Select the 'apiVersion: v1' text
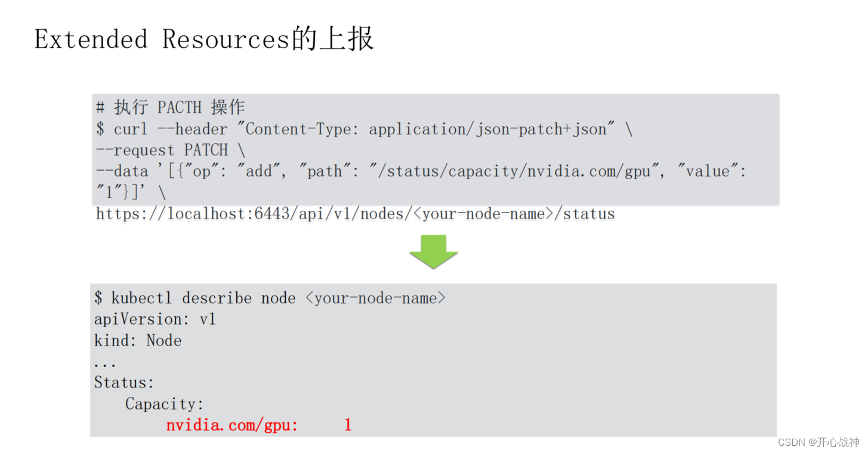The image size is (868, 453). (155, 319)
